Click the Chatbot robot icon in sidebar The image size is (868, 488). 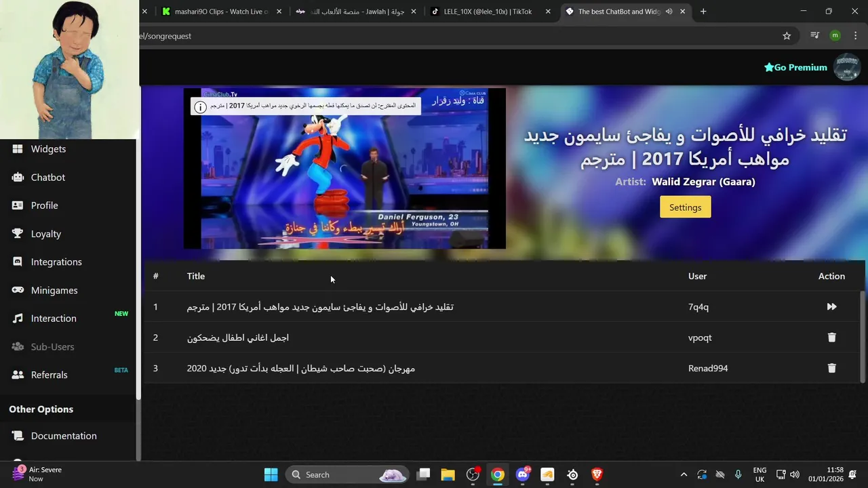tap(18, 178)
